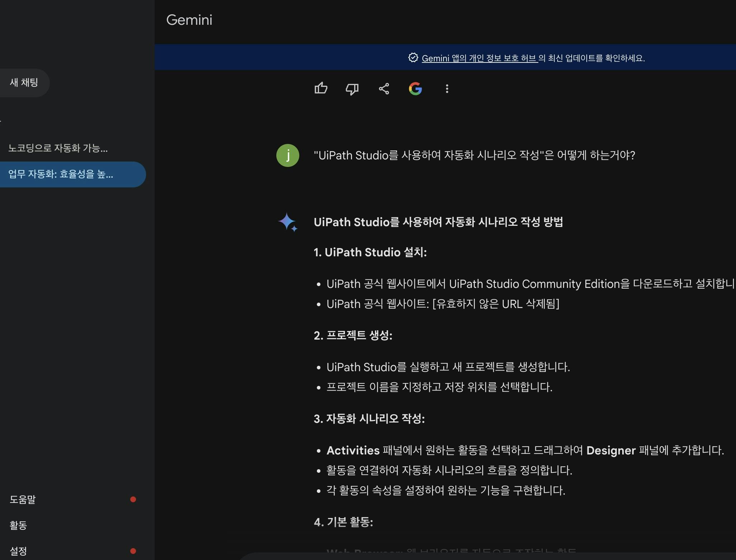Click the bullet starting with Activities 패널에서
This screenshot has width=736, height=560.
coord(525,450)
